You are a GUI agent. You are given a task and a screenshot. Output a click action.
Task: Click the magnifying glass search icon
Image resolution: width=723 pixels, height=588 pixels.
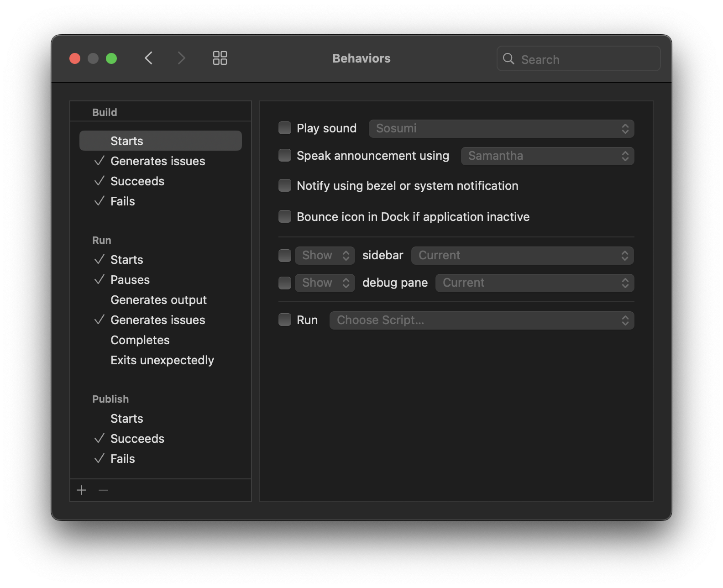click(x=508, y=58)
